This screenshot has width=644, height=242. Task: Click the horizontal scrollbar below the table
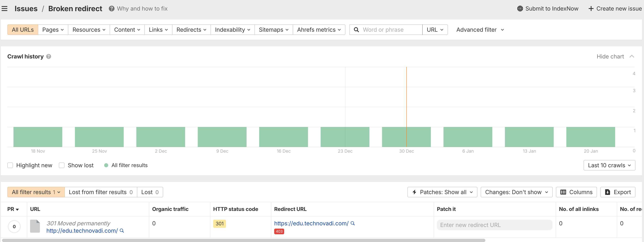(243, 240)
